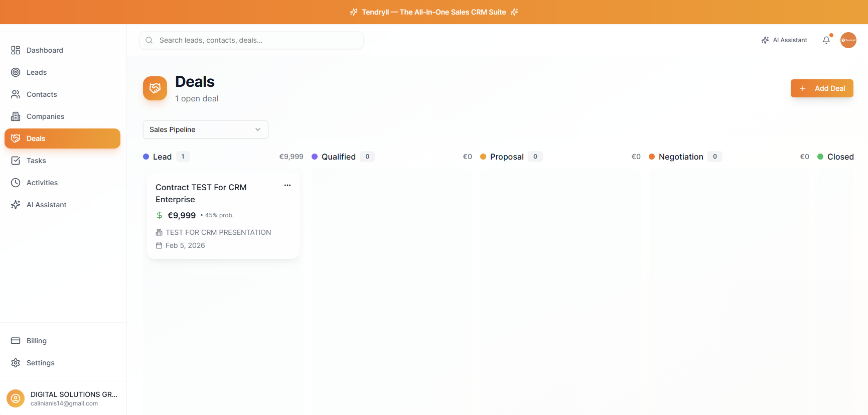Click the Dashboard grid icon in sidebar
Viewport: 868px width, 415px height.
click(16, 50)
